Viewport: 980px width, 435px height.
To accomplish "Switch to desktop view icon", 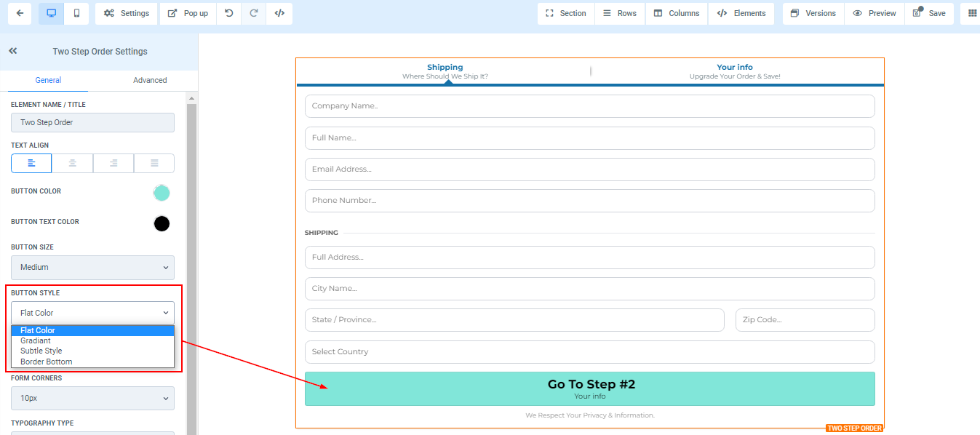I will [51, 13].
